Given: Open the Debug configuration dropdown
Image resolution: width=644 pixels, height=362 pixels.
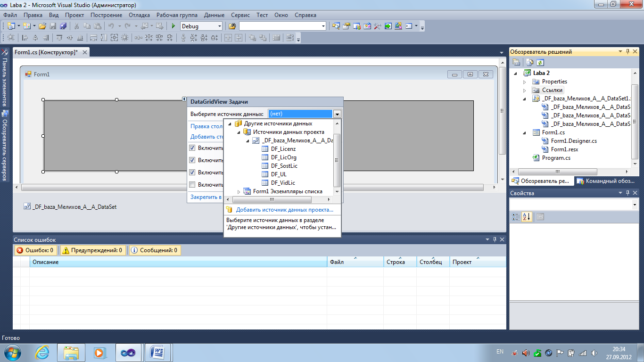Looking at the screenshot, I should tap(219, 26).
